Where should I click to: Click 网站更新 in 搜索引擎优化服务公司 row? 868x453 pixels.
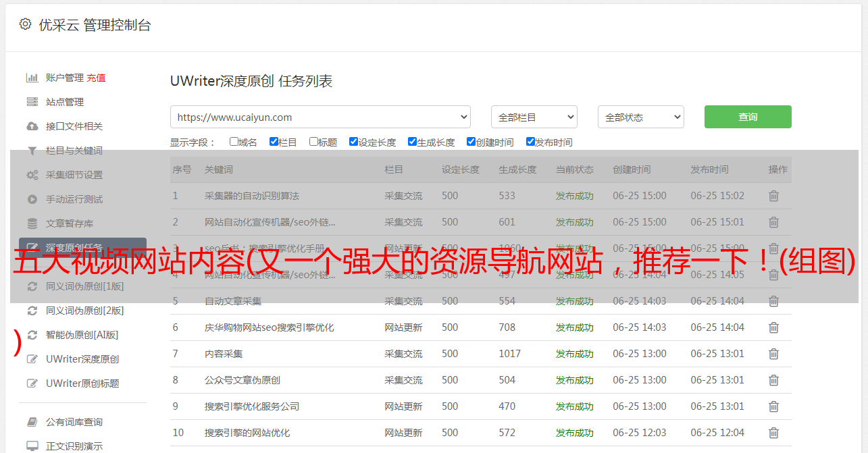pyautogui.click(x=404, y=406)
